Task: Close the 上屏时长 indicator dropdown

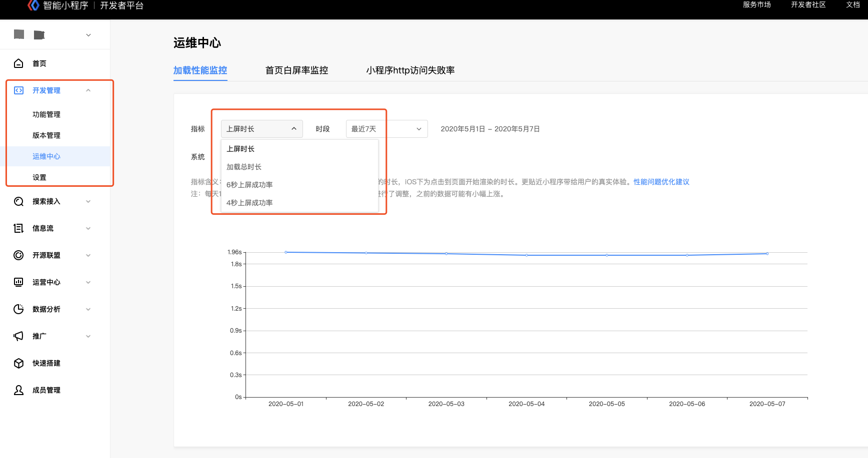Action: (262, 129)
